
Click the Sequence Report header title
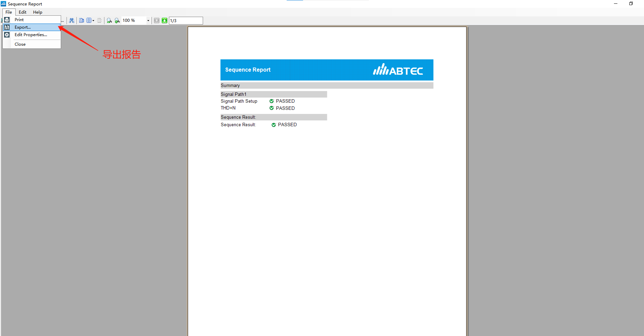pyautogui.click(x=248, y=70)
